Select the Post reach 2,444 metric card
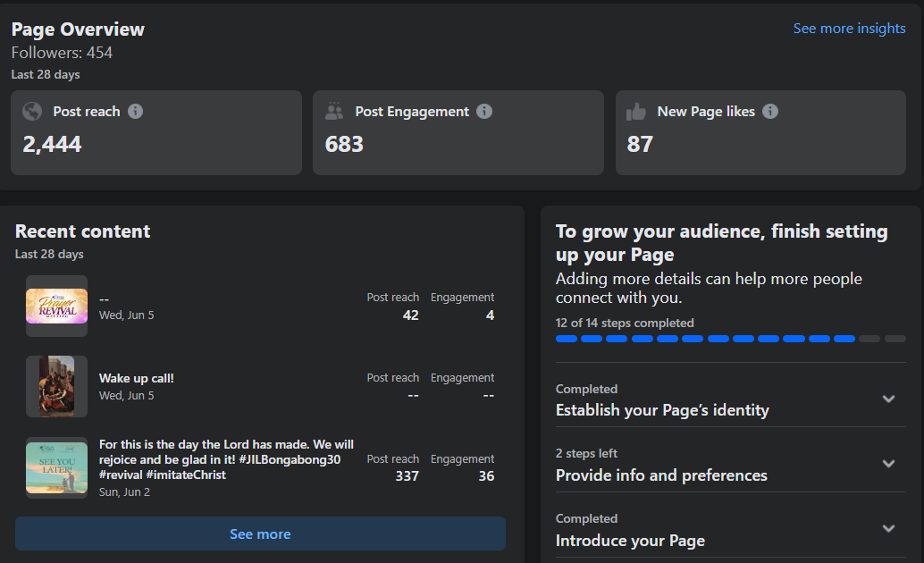924x563 pixels. (156, 132)
